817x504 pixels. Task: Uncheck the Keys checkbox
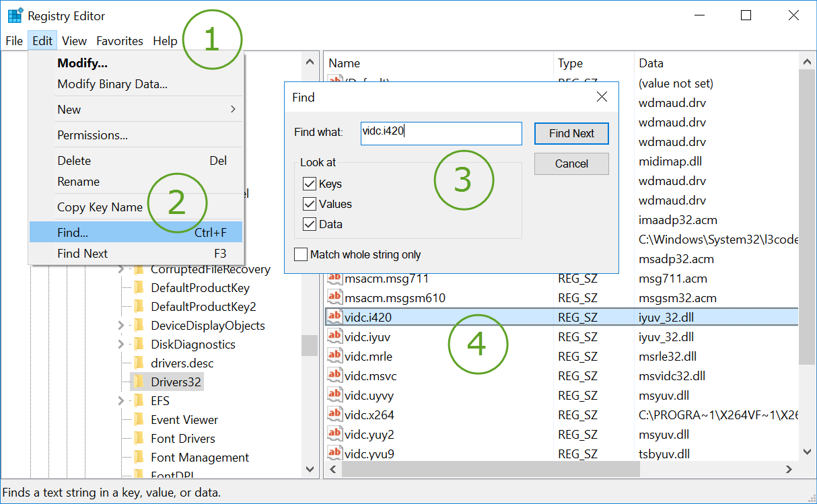310,184
